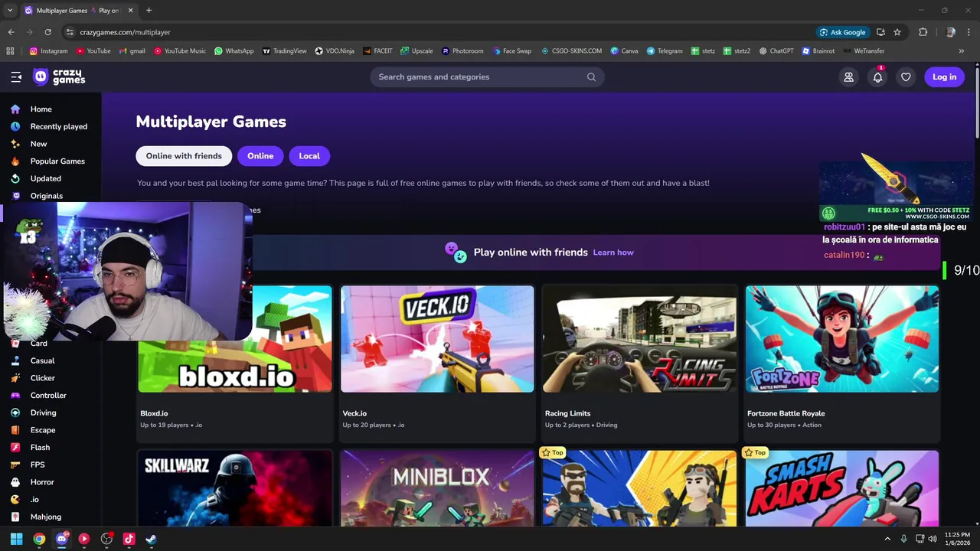Click the Escape category icon
Viewport: 980px width, 551px height.
pyautogui.click(x=15, y=430)
